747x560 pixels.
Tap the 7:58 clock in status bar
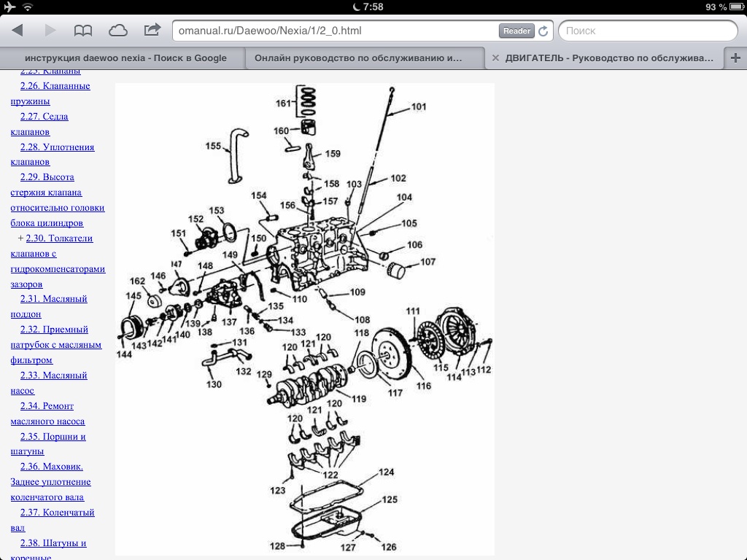tap(373, 7)
